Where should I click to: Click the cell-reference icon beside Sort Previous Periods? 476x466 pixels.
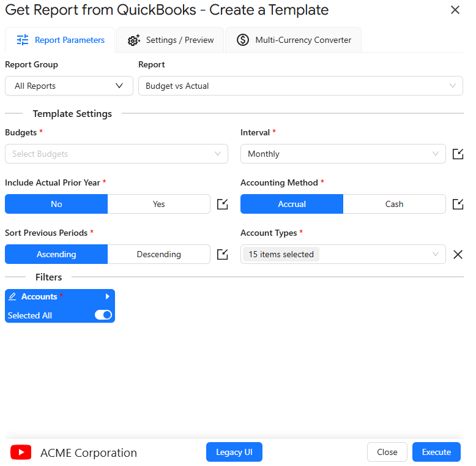click(x=222, y=254)
